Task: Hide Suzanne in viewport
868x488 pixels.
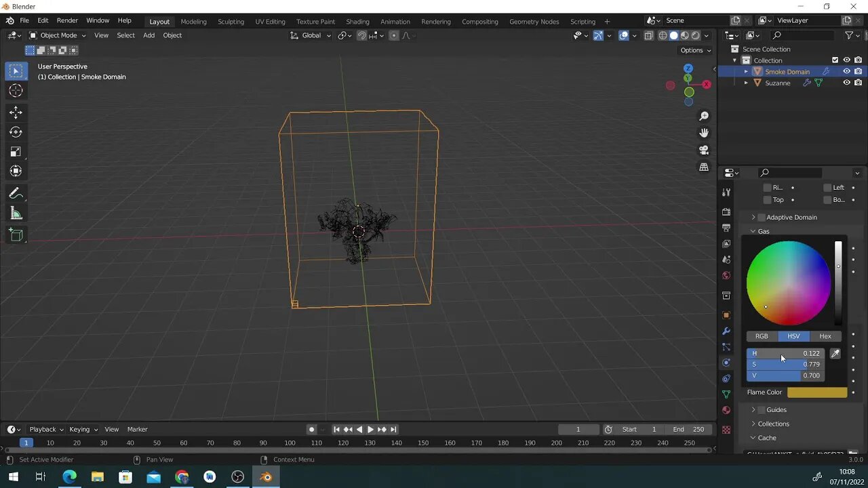Action: [x=846, y=83]
